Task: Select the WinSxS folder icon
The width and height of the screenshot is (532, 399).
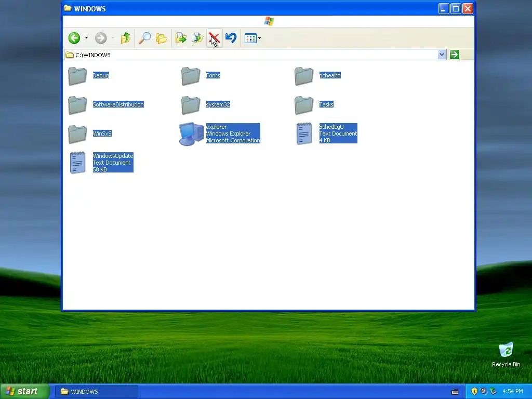Action: 77,134
